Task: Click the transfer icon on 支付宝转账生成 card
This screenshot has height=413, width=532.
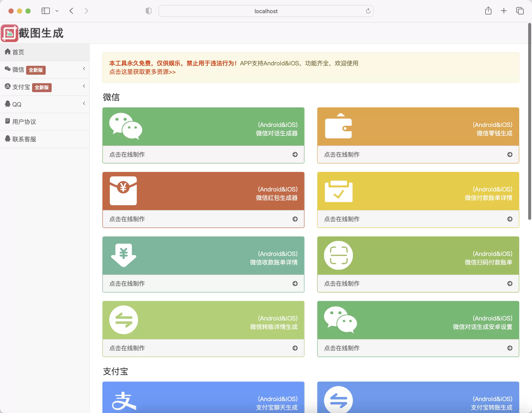Action: 338,400
